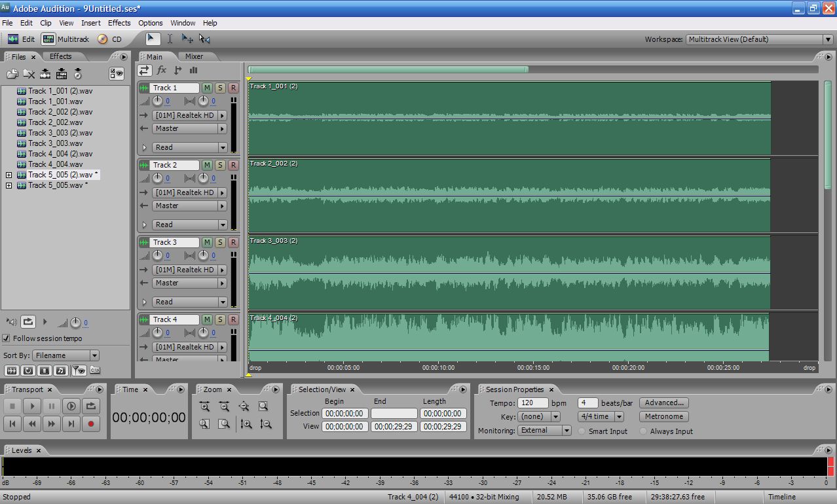The height and width of the screenshot is (504, 837).
Task: Select the Time Selection tool
Action: (x=170, y=39)
